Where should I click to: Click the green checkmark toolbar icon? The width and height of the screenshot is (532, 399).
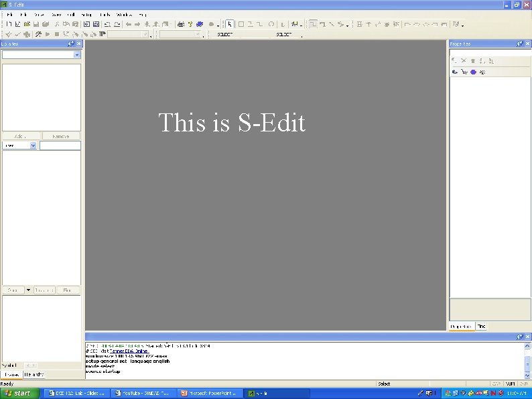(x=17, y=34)
